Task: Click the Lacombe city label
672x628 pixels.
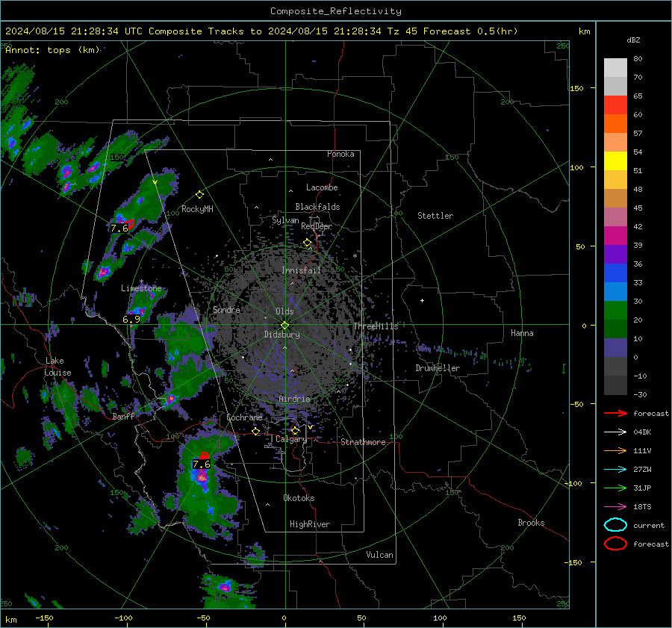Action: pyautogui.click(x=322, y=187)
